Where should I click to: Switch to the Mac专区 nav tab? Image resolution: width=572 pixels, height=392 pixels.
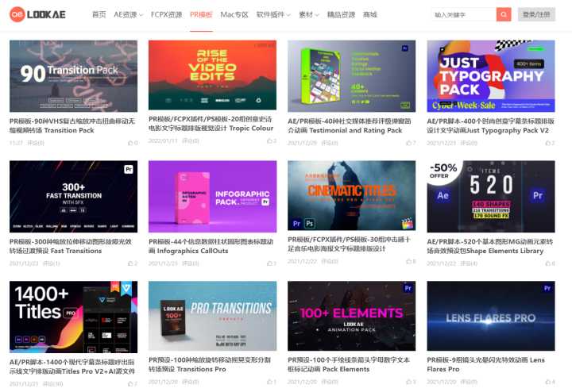coord(234,14)
